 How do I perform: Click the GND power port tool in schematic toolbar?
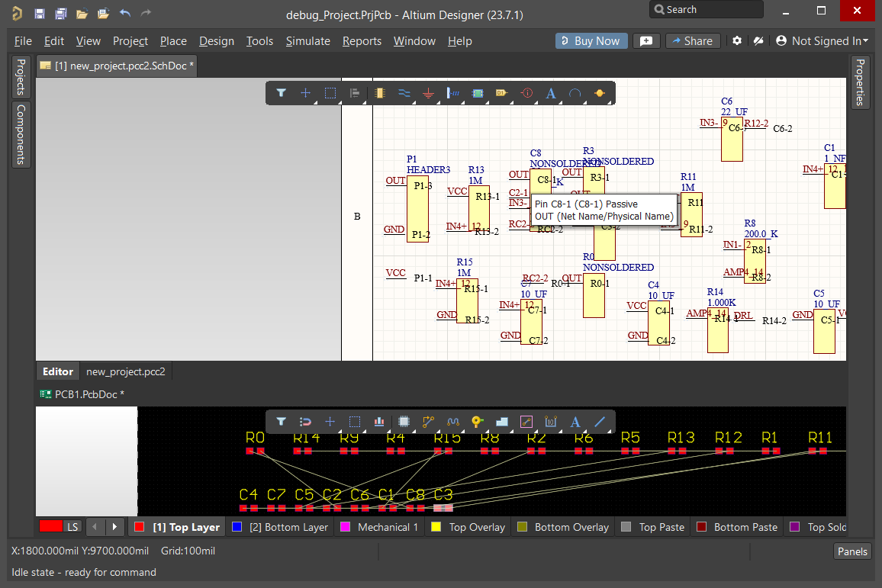(429, 93)
